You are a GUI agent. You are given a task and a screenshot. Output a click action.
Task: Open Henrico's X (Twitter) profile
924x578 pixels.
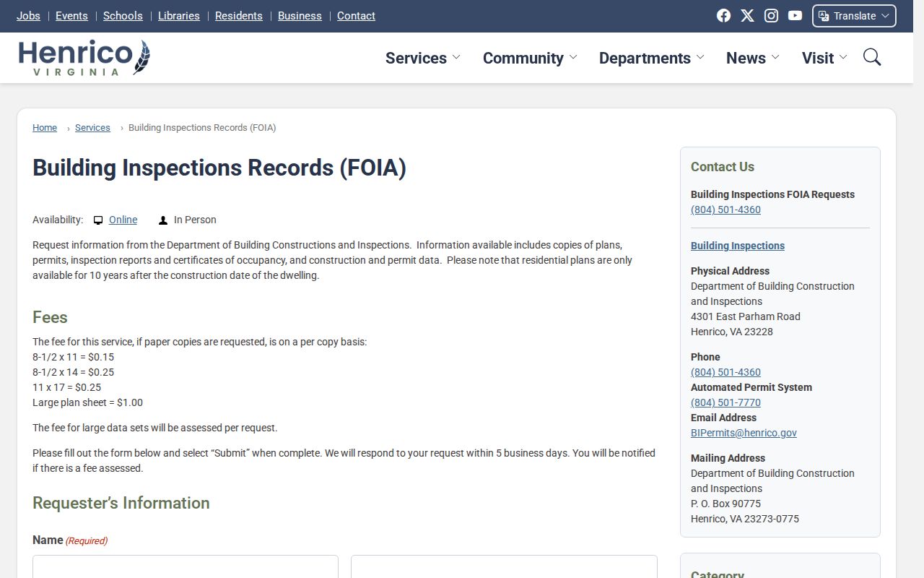pos(747,16)
